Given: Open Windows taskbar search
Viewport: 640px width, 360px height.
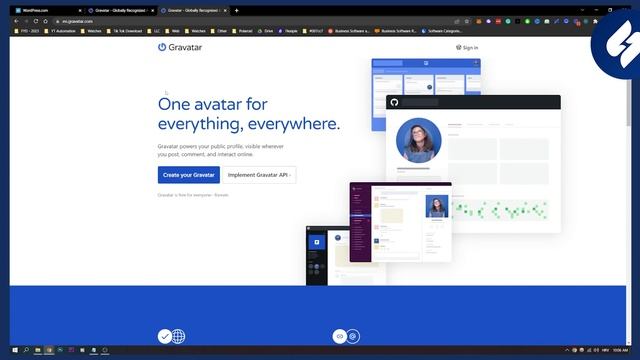Looking at the screenshot, I should [26, 350].
